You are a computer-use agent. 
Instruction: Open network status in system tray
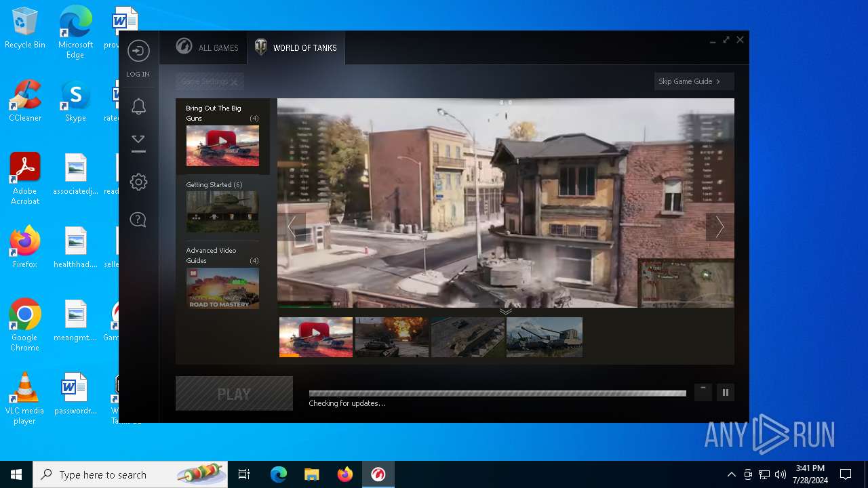tap(764, 474)
